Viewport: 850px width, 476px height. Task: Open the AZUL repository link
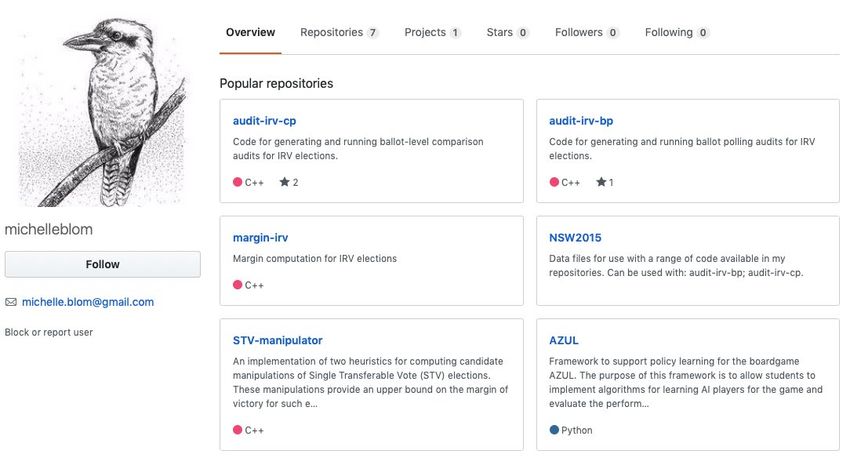(x=564, y=340)
